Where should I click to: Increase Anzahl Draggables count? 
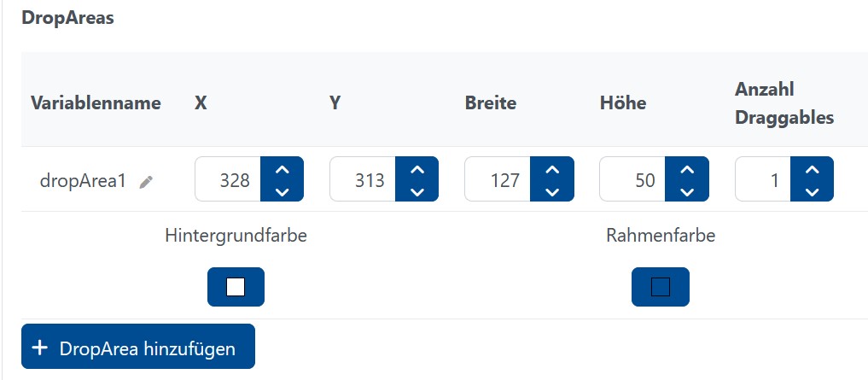pos(812,170)
